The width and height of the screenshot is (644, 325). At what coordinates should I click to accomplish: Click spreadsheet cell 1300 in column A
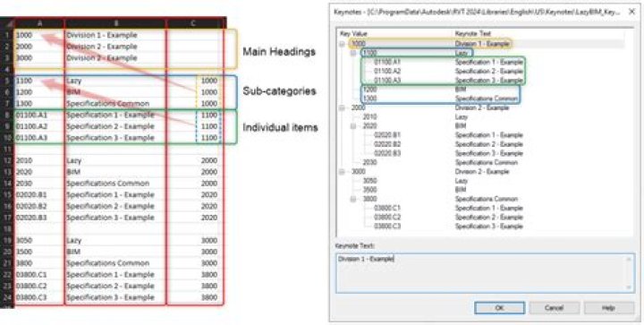[x=39, y=104]
